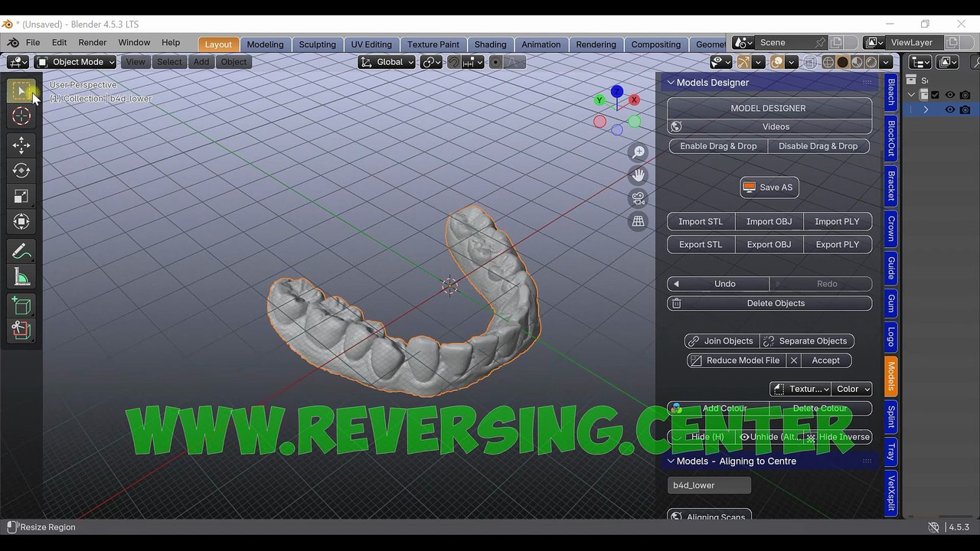Open the File menu
This screenshot has width=980, height=551.
click(x=33, y=43)
